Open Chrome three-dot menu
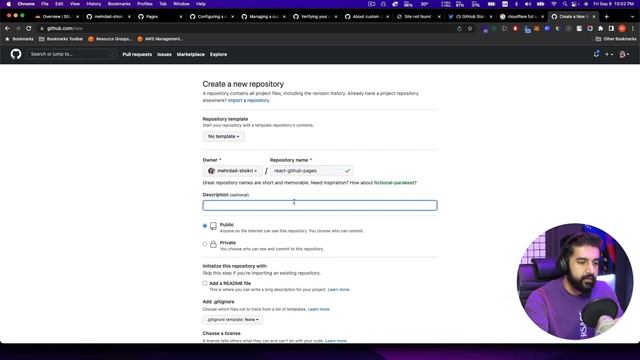This screenshot has width=640, height=360. point(633,29)
